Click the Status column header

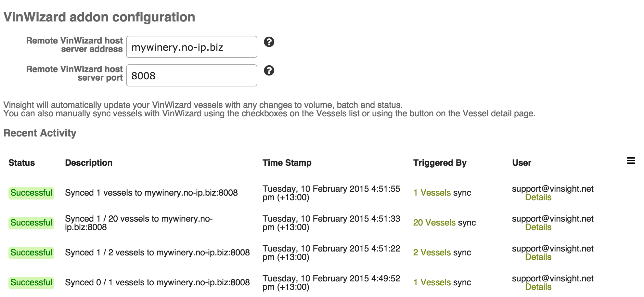22,163
